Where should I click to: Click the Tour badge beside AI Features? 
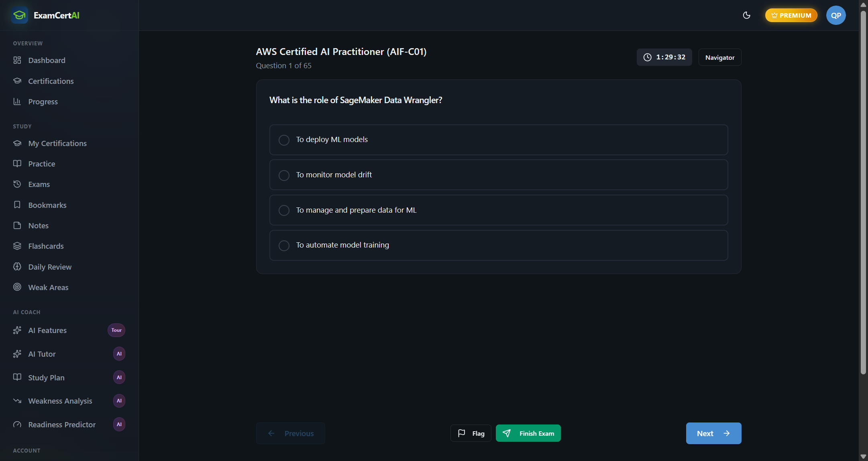tap(116, 330)
